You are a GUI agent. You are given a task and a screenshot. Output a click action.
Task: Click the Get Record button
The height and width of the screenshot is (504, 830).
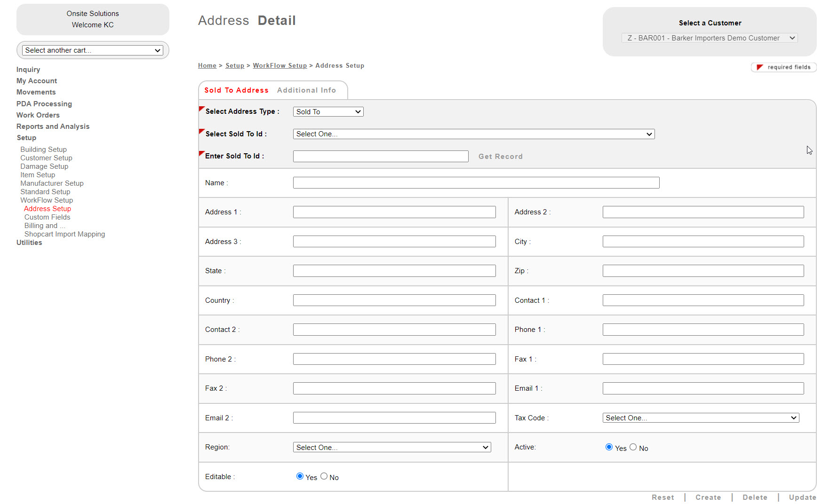(x=500, y=157)
